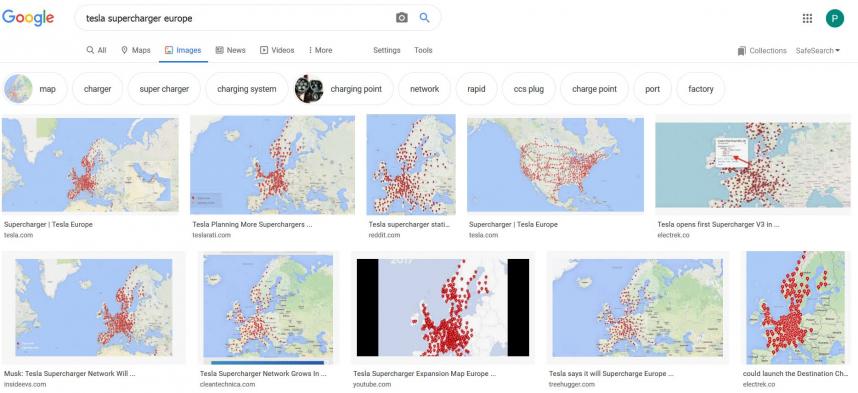This screenshot has width=858, height=393.
Task: Open Collections bookmark icon
Action: tap(741, 51)
